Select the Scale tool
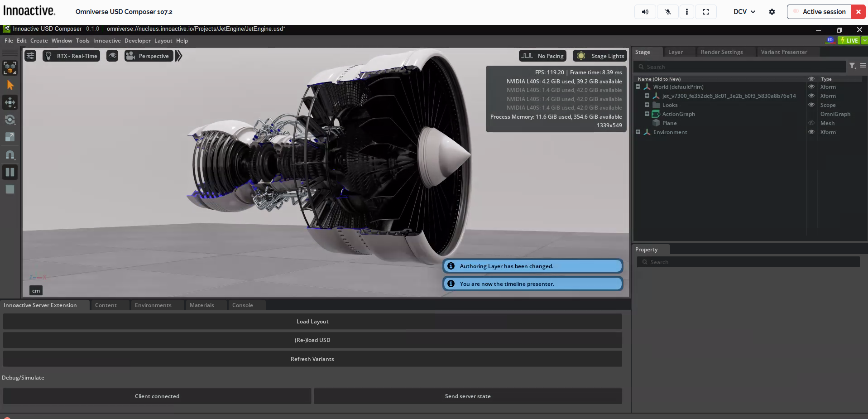 coord(10,137)
